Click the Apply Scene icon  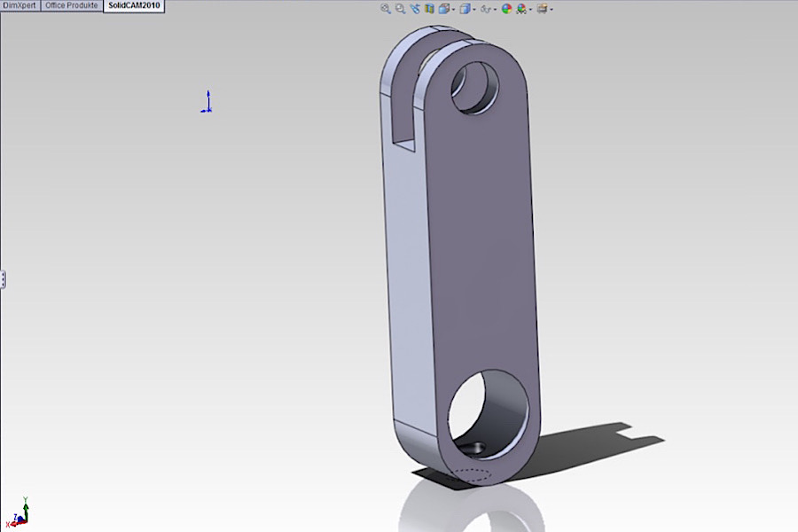[x=521, y=9]
